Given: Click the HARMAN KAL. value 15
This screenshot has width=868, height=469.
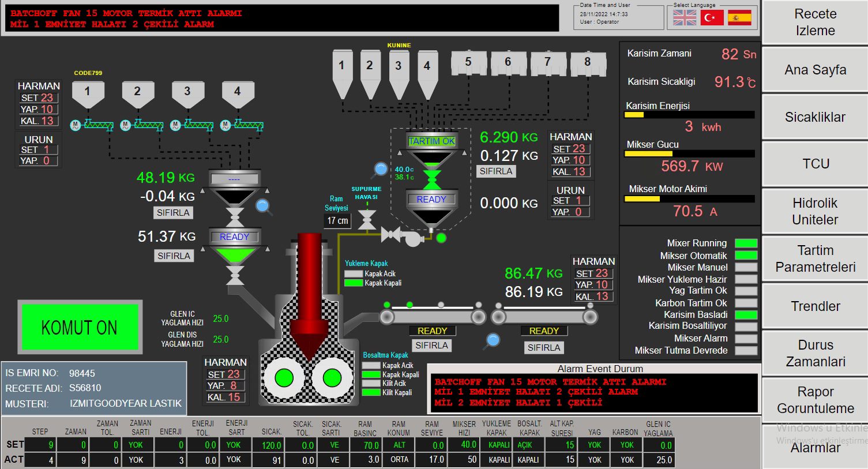Looking at the screenshot, I should tap(226, 397).
